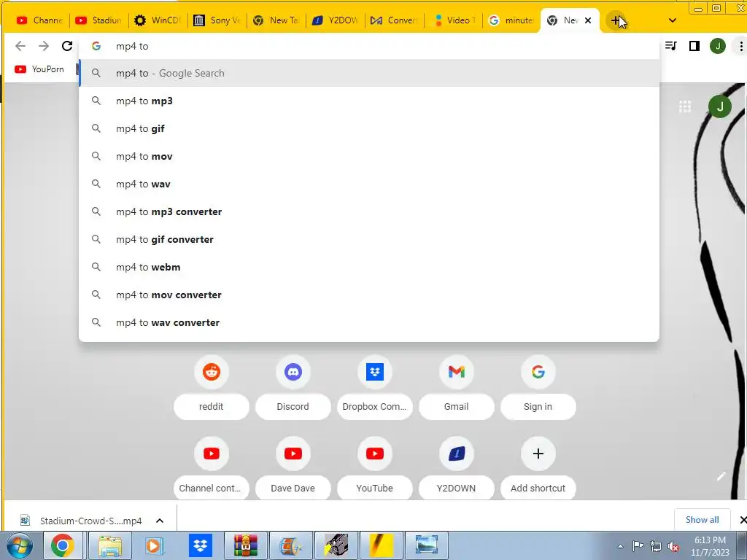Open the YouPorn bookmark in the bookmarks bar
The height and width of the screenshot is (560, 747).
39,69
